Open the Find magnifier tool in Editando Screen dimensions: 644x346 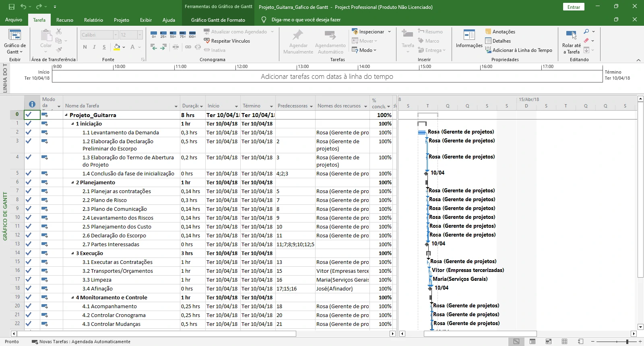pyautogui.click(x=586, y=31)
